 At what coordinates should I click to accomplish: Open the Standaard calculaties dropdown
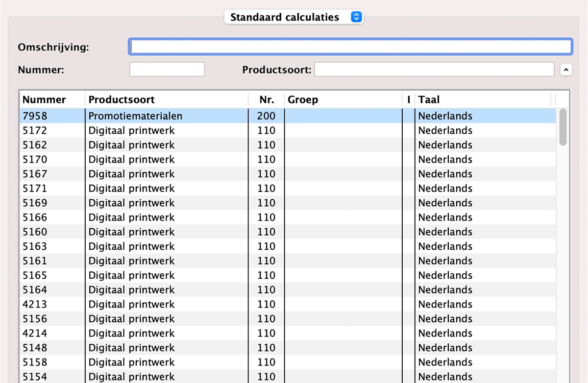click(x=294, y=17)
